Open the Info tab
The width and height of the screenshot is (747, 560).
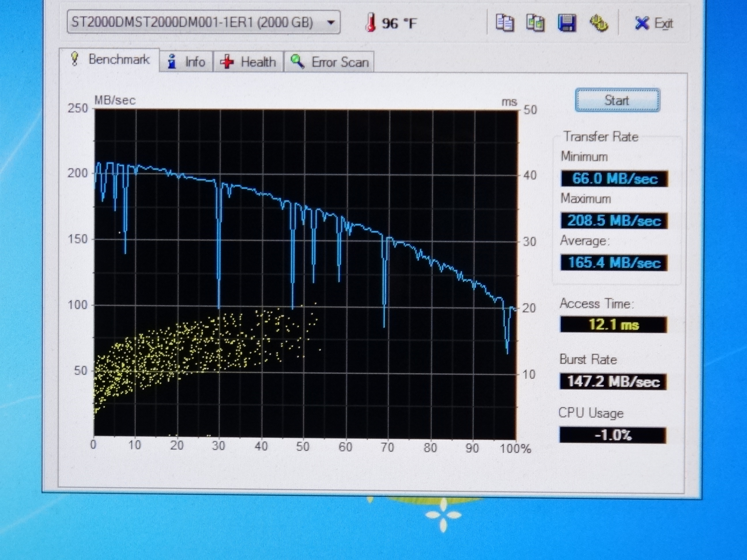point(186,62)
